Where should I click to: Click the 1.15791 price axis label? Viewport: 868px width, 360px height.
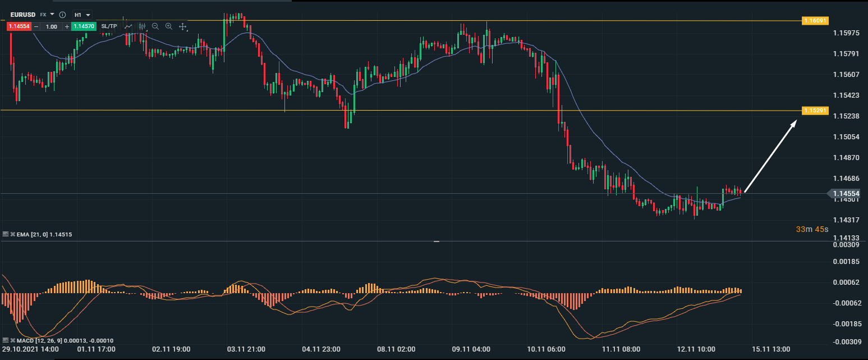click(x=847, y=54)
